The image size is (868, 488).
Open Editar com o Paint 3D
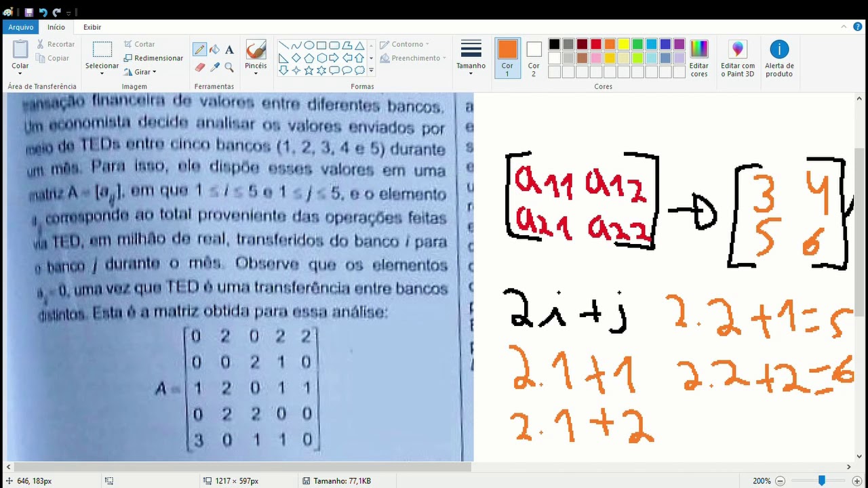[738, 58]
